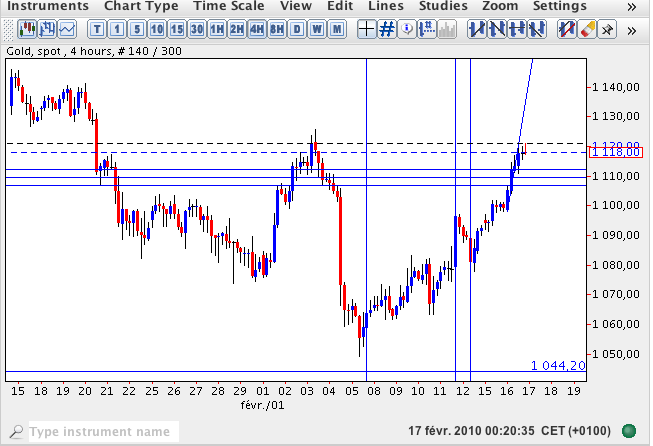
Task: Choose the daily (D) timeframe button
Action: [x=298, y=29]
